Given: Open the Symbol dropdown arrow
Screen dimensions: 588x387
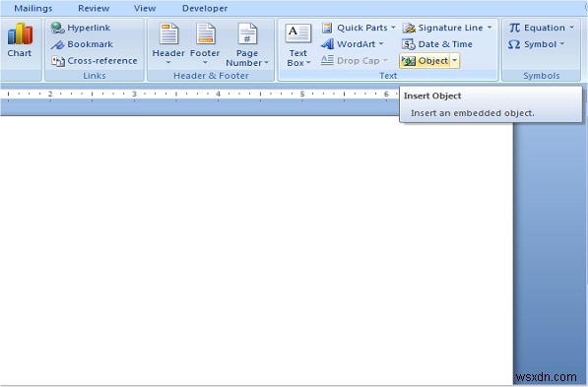Looking at the screenshot, I should [562, 44].
